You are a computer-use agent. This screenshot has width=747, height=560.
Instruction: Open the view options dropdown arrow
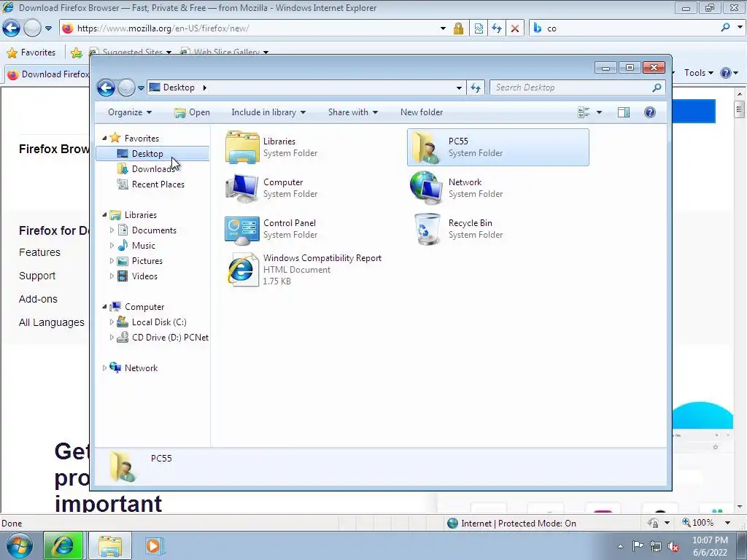600,112
